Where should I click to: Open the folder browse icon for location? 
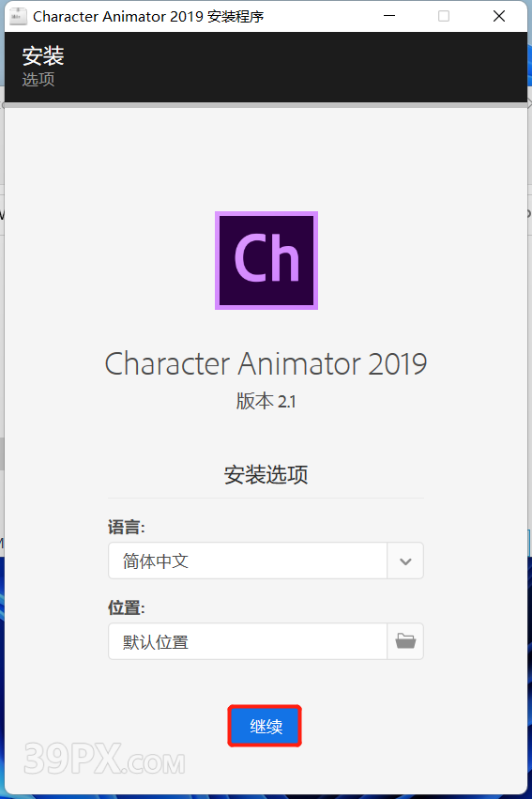point(405,641)
